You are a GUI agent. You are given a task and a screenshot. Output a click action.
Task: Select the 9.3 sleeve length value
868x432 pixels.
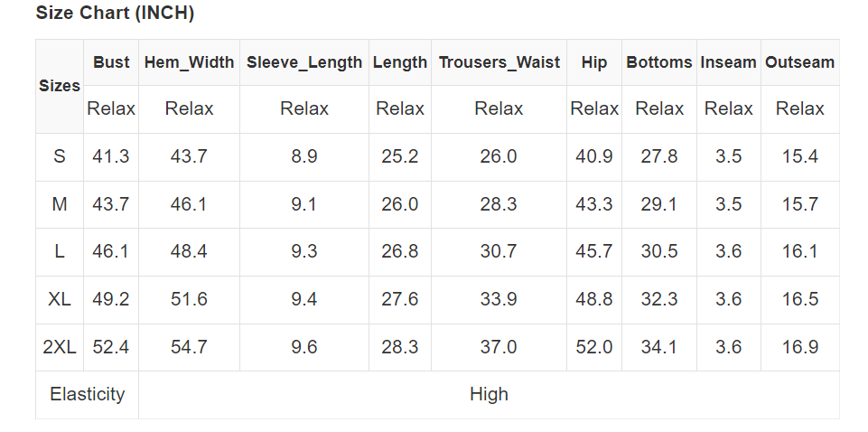[304, 251]
